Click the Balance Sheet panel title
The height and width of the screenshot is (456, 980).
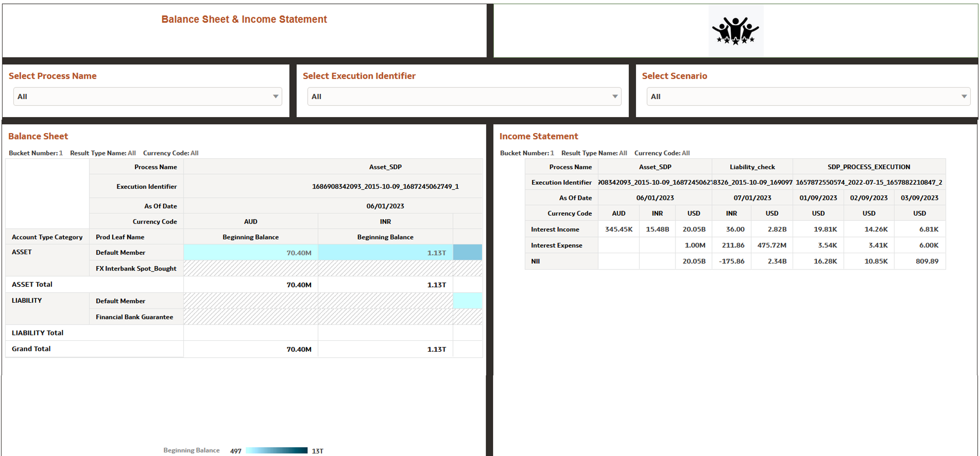tap(38, 136)
